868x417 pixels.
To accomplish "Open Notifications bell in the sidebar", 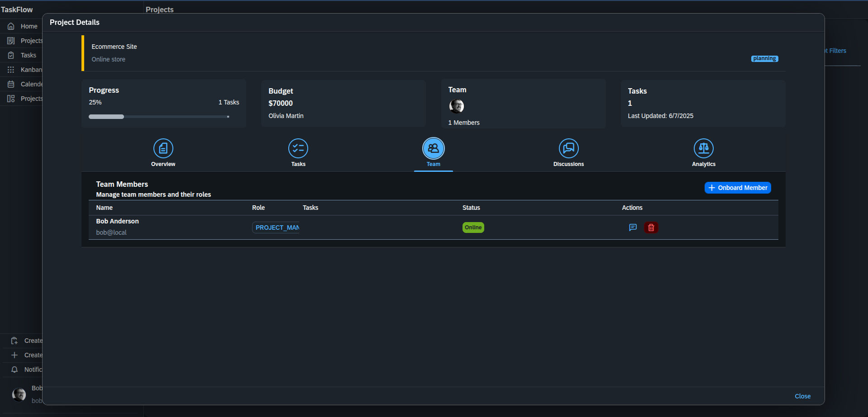I will click(14, 370).
